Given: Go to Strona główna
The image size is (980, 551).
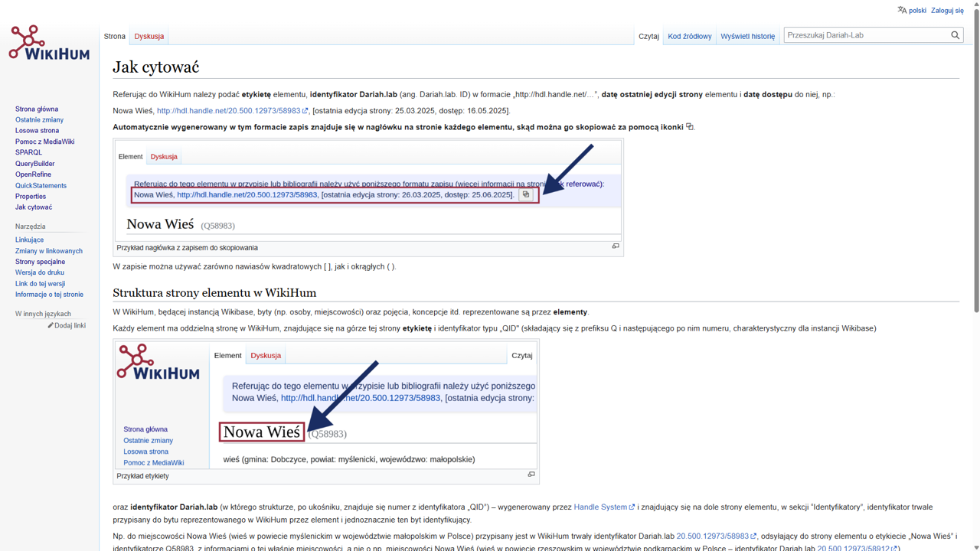Looking at the screenshot, I should [x=37, y=109].
